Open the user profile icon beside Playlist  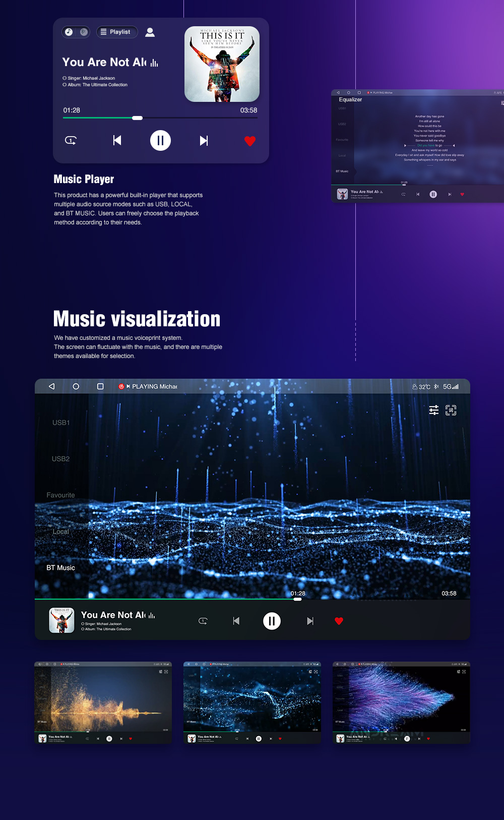150,32
